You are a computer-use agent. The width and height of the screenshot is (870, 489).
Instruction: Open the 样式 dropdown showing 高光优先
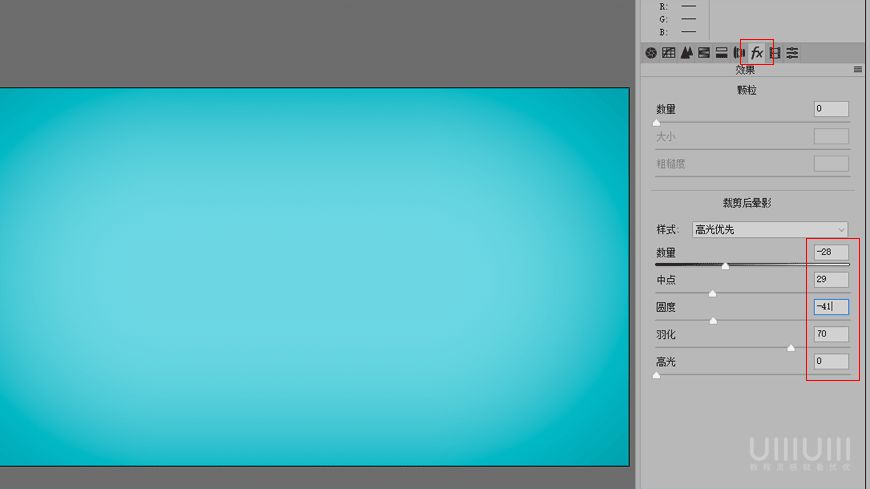pos(770,229)
